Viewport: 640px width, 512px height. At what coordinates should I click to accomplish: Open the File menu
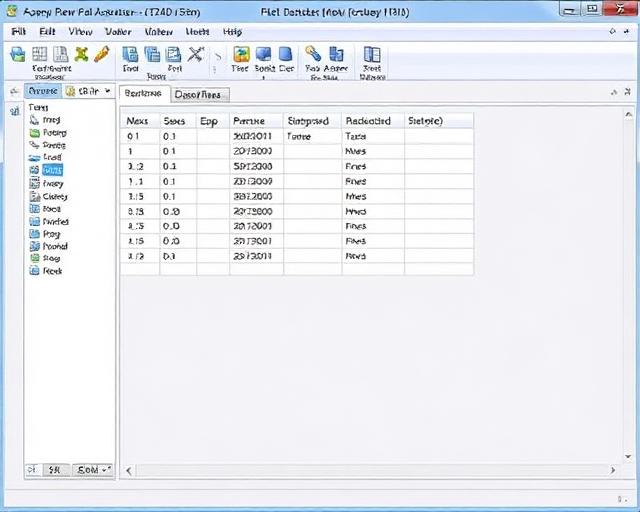pos(18,31)
